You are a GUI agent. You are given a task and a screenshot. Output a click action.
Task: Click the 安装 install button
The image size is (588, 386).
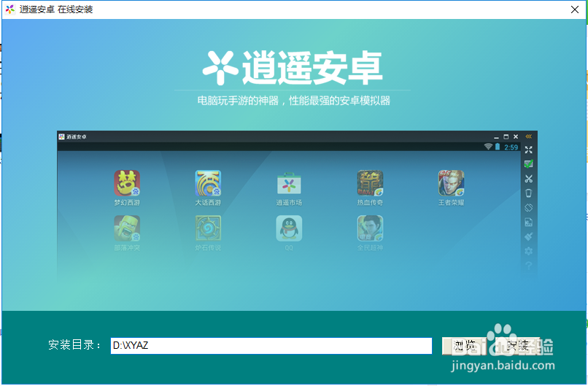[517, 345]
